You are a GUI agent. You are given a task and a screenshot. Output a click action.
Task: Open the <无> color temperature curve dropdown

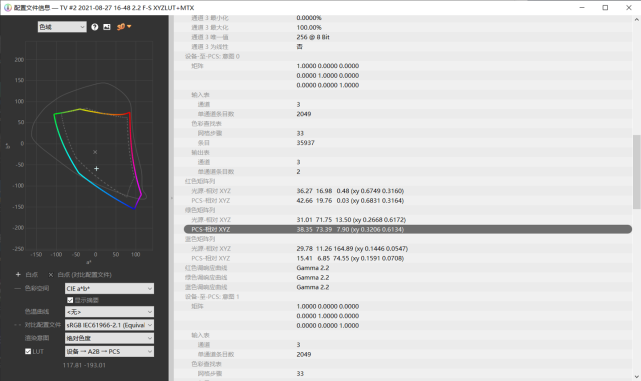[110, 312]
